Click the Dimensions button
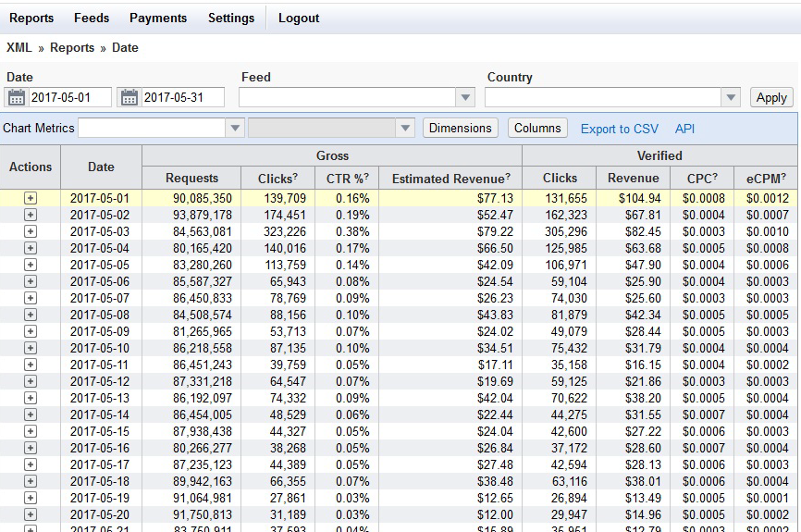 [461, 128]
